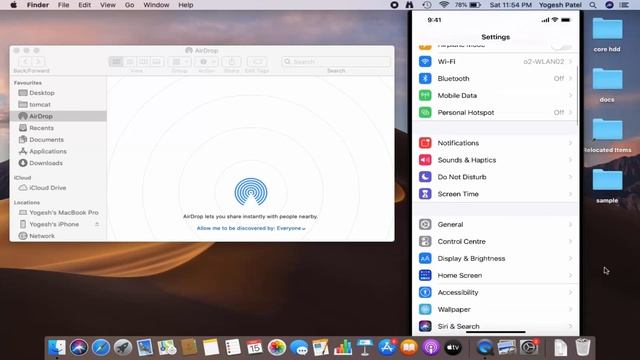Tap the chevron on the Wi-Fi row

click(x=570, y=62)
